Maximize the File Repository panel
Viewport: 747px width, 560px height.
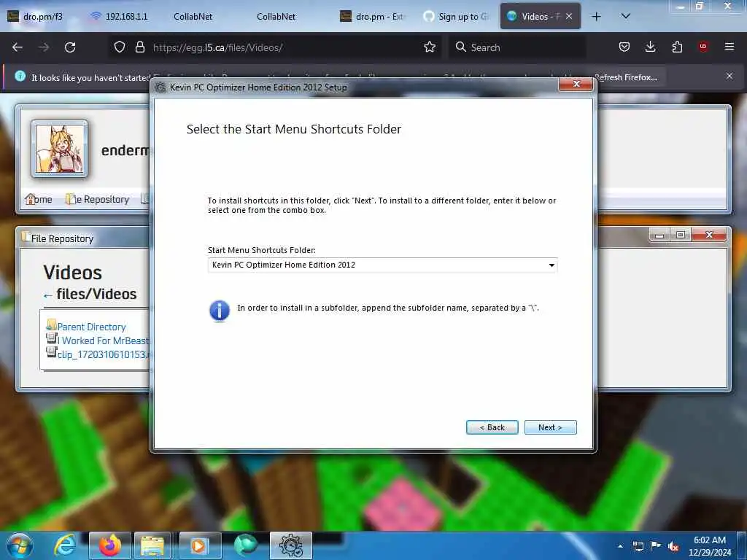[x=681, y=235]
